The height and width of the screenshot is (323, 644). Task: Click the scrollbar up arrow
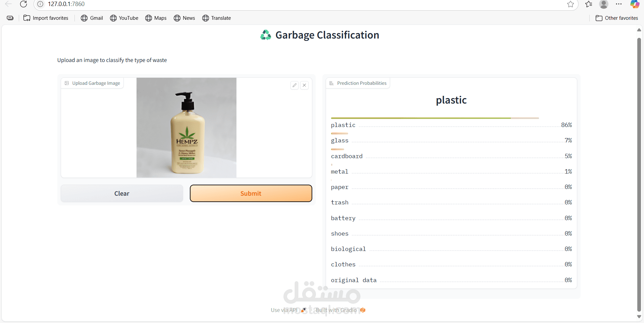coord(639,30)
